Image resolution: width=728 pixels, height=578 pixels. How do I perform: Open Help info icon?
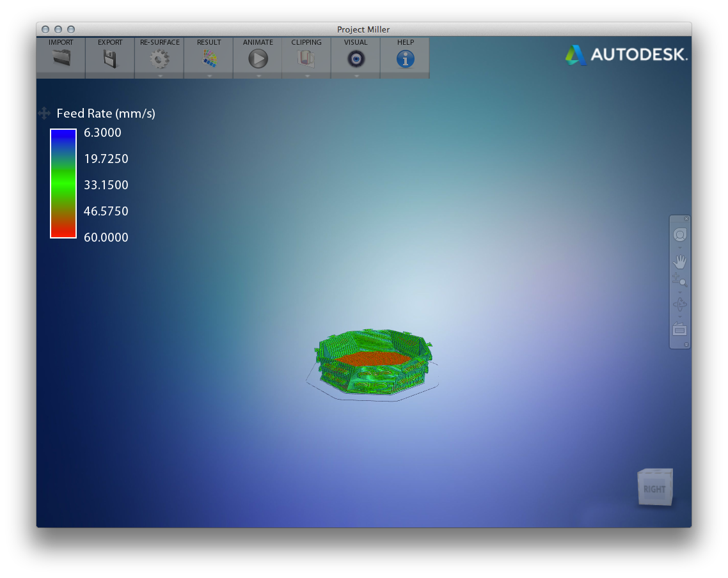[x=405, y=59]
